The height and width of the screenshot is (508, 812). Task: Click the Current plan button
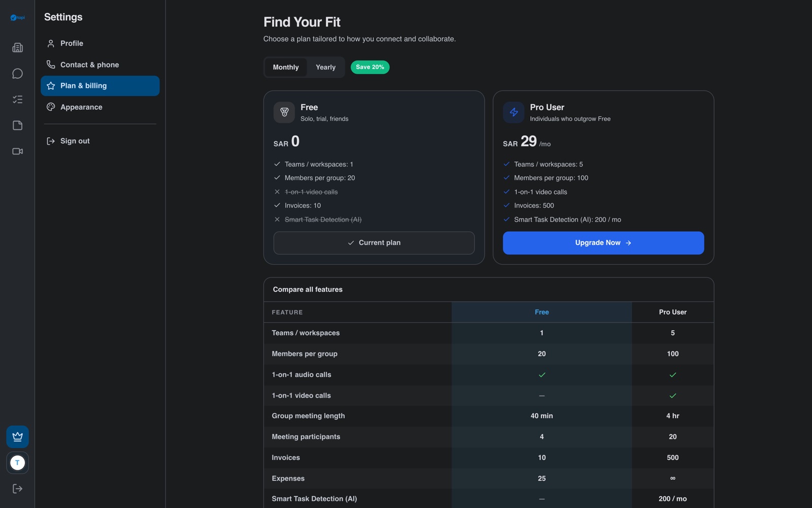tap(374, 243)
